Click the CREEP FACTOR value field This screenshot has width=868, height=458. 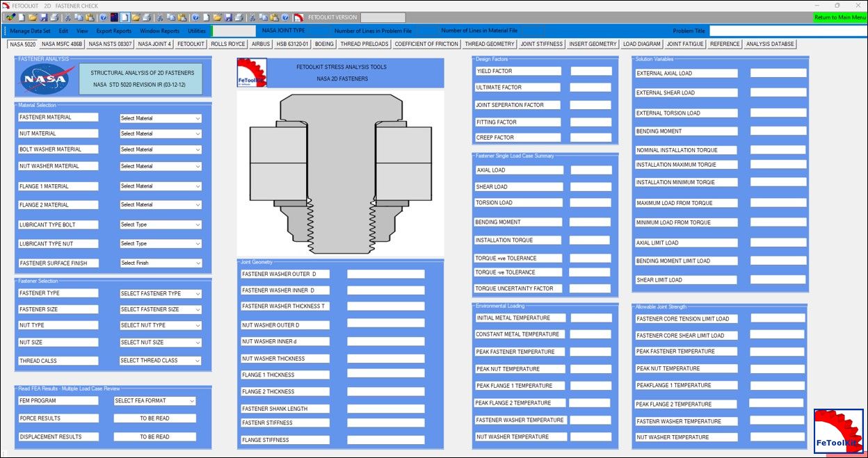click(591, 138)
